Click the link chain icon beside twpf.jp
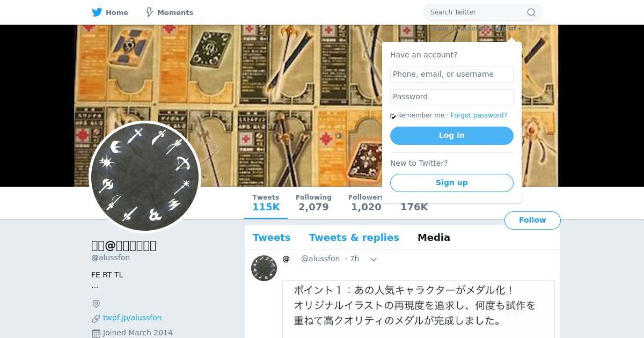Screen dimensions: 644x338 96,318
